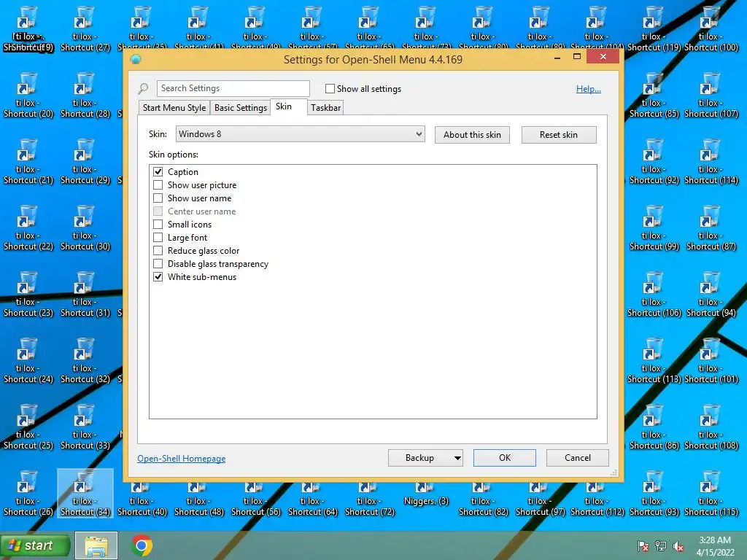Visit the Open-Shell Homepage link
The width and height of the screenshot is (747, 560).
(x=182, y=459)
